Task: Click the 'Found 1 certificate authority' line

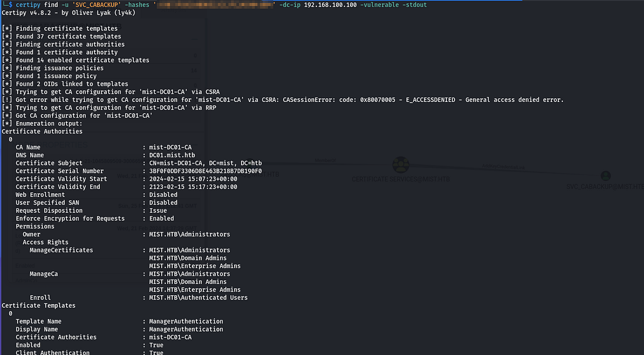Action: coord(60,52)
